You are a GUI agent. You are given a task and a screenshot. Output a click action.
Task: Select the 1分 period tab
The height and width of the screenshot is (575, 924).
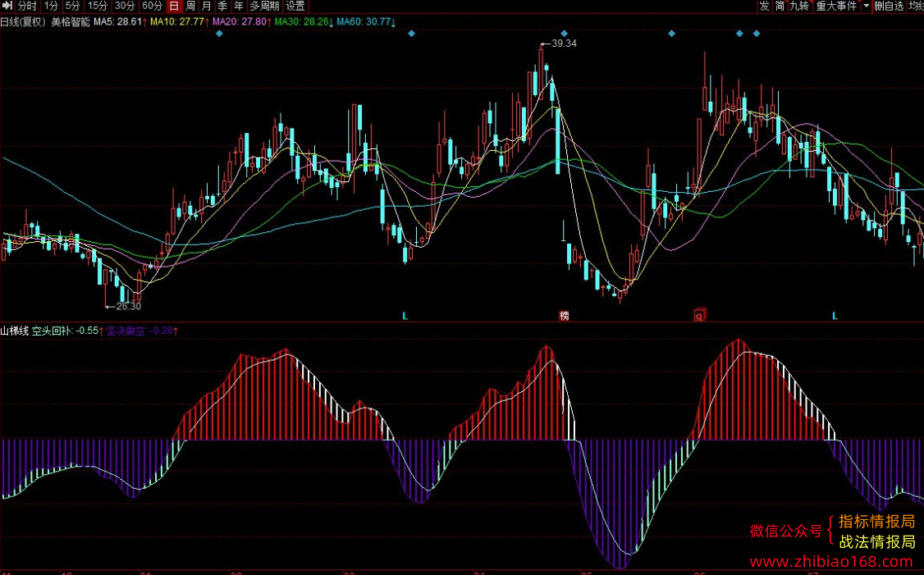51,6
